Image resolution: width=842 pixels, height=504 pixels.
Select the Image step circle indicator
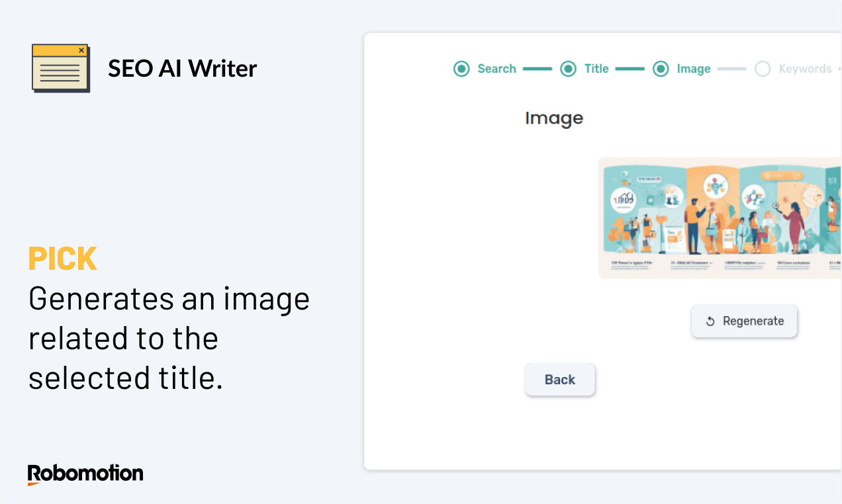tap(661, 69)
